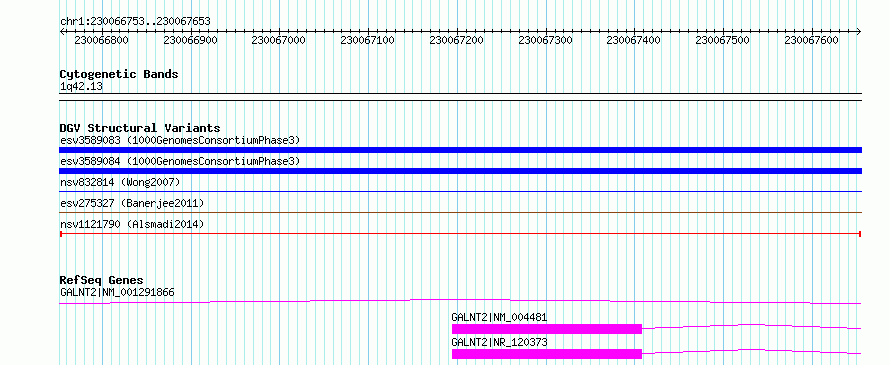Click the GALNT2|NM_004481 magenta exon block
The height and width of the screenshot is (365, 890).
[x=547, y=329]
